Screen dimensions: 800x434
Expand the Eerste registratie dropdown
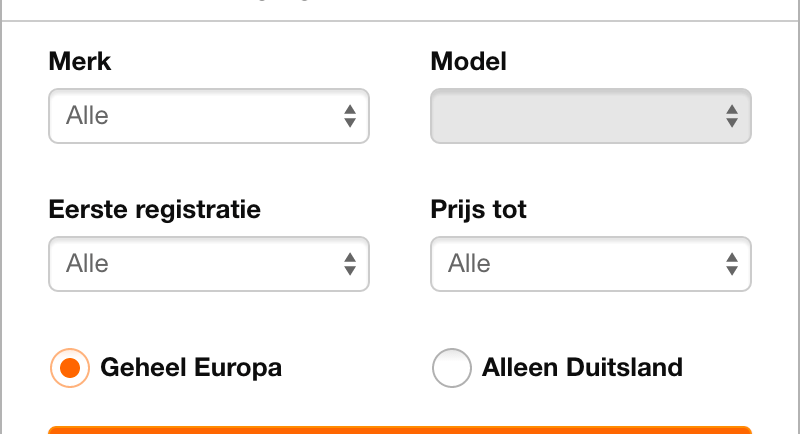(208, 264)
